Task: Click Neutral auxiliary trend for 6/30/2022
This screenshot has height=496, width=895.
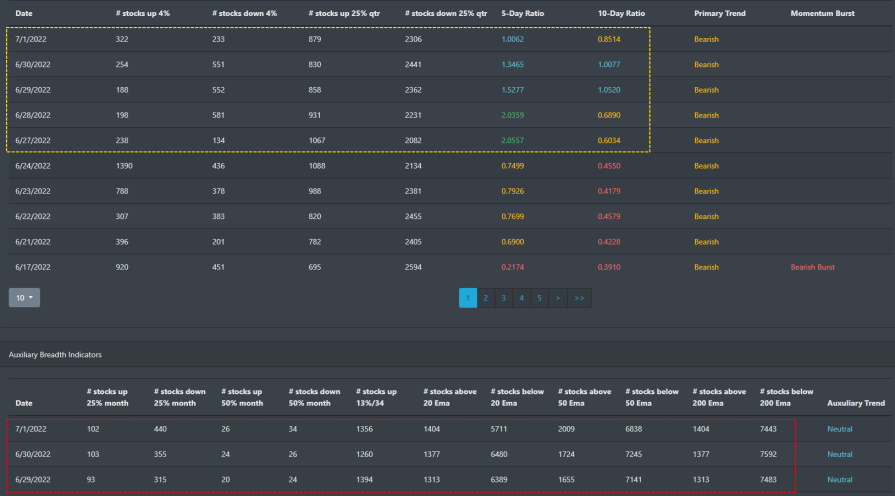Action: tap(841, 454)
